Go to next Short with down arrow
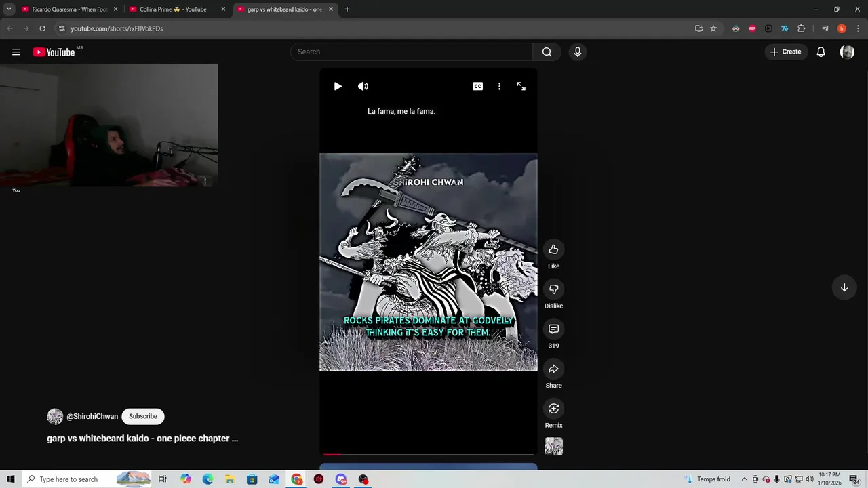This screenshot has width=868, height=488. pos(844,287)
